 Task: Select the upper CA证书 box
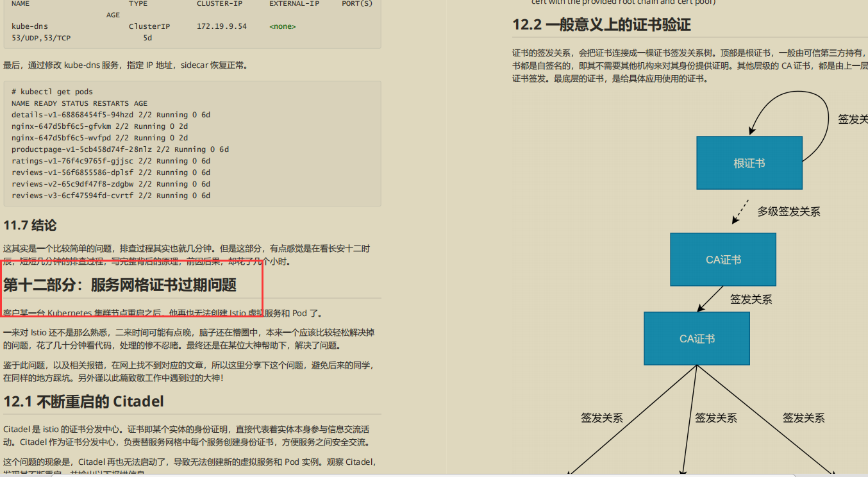pos(723,259)
